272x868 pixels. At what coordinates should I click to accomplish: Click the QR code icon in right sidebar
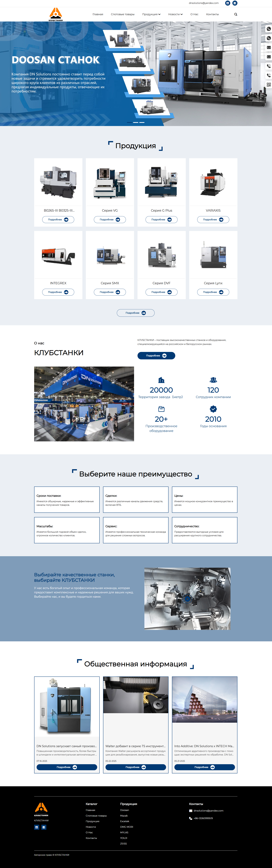point(269,85)
